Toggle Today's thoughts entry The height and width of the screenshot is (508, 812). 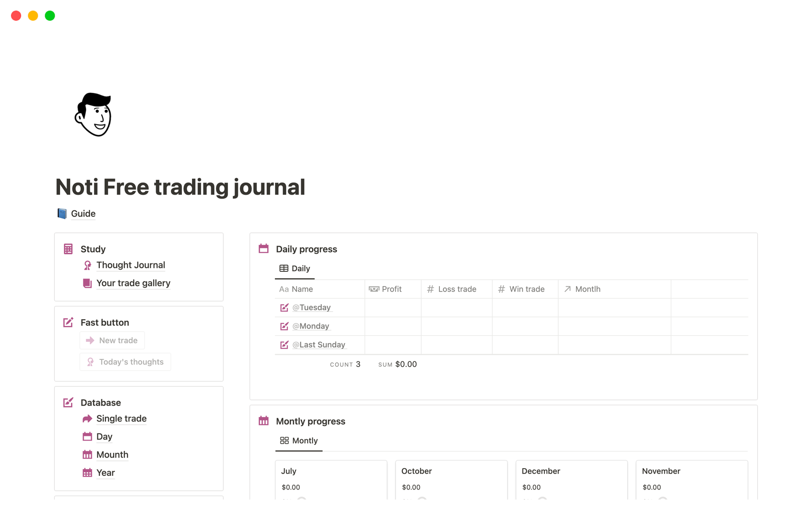click(x=125, y=361)
